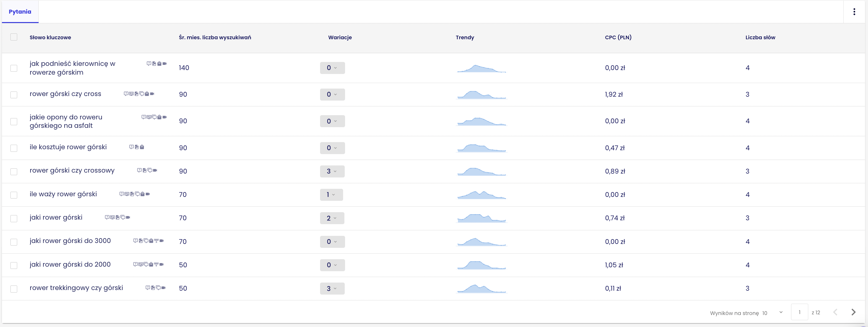Sort by 'Trendy' column header

[465, 37]
